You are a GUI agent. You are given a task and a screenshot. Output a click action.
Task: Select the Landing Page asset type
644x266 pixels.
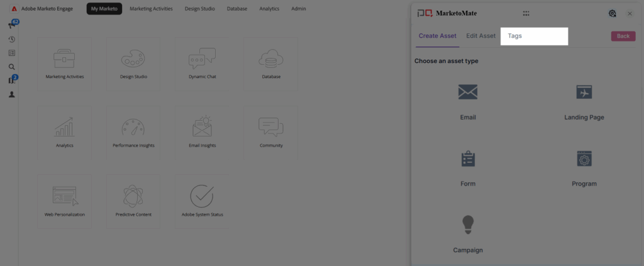(x=584, y=92)
